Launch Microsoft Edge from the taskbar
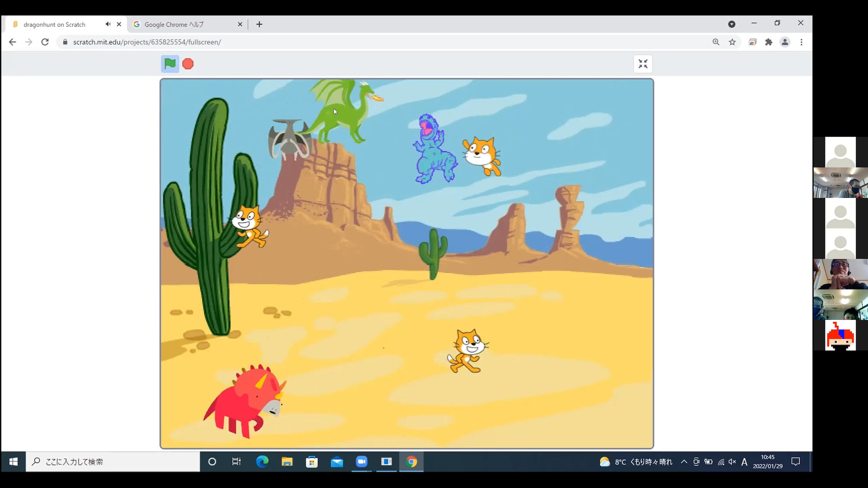This screenshot has height=488, width=868. (x=262, y=462)
